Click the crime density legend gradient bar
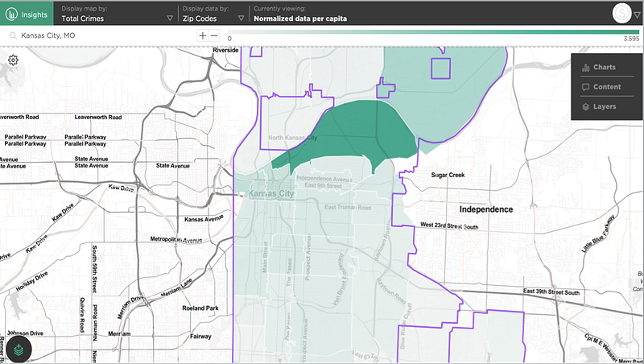Image resolution: width=644 pixels, height=364 pixels. [x=433, y=32]
